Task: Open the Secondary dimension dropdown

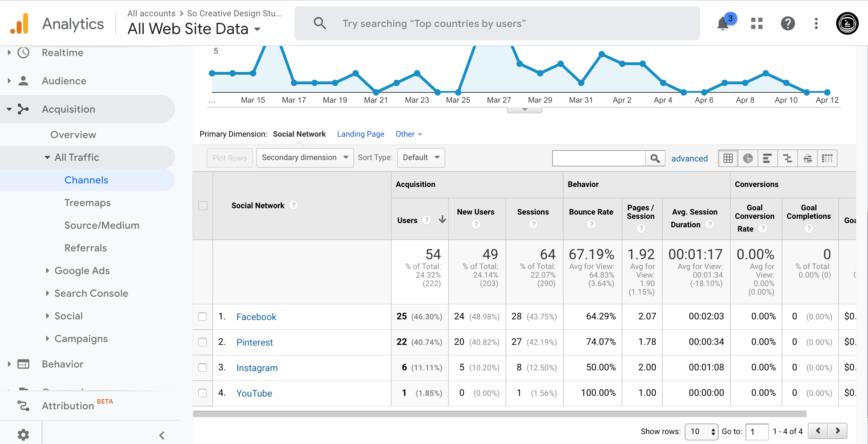Action: click(x=303, y=158)
